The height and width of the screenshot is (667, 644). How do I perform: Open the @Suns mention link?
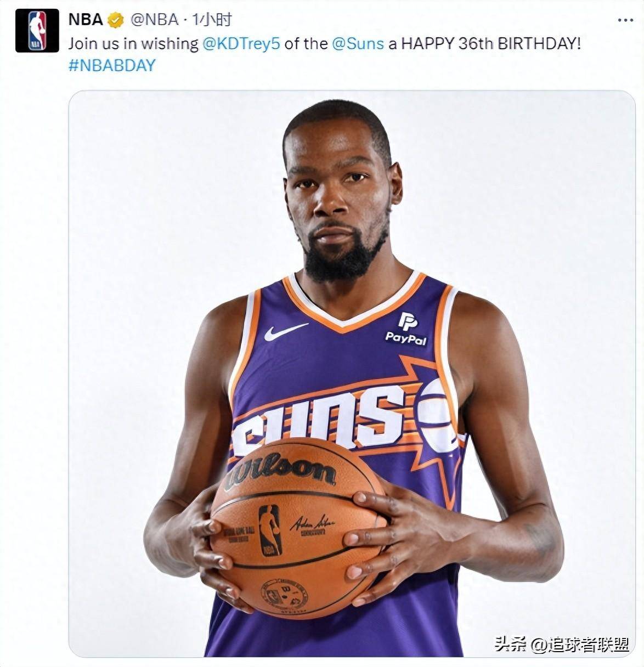pyautogui.click(x=358, y=44)
